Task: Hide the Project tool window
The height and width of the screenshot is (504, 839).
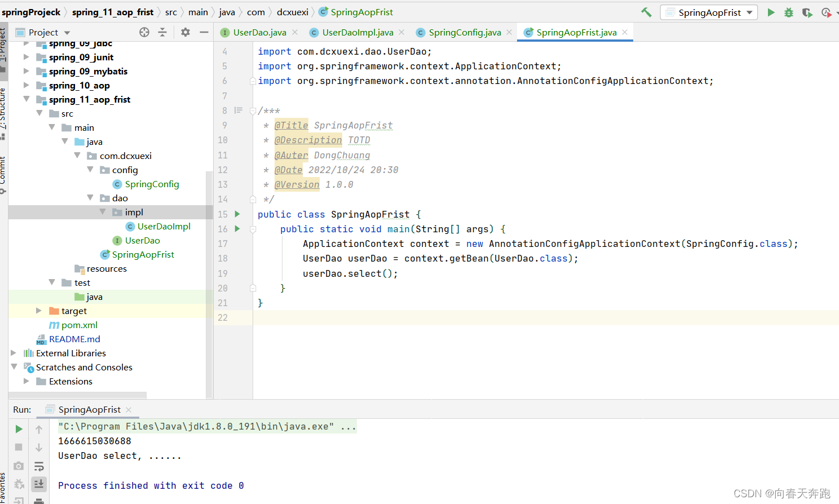Action: (204, 32)
